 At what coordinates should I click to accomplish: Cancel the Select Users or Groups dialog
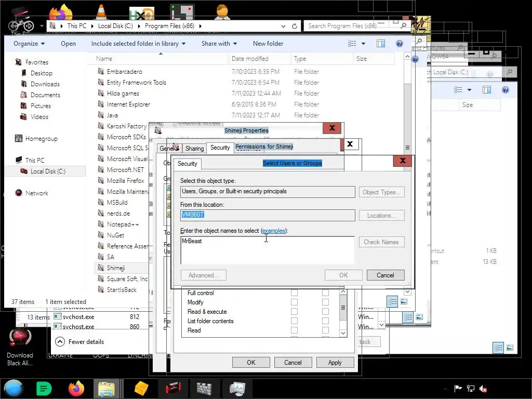[385, 275]
